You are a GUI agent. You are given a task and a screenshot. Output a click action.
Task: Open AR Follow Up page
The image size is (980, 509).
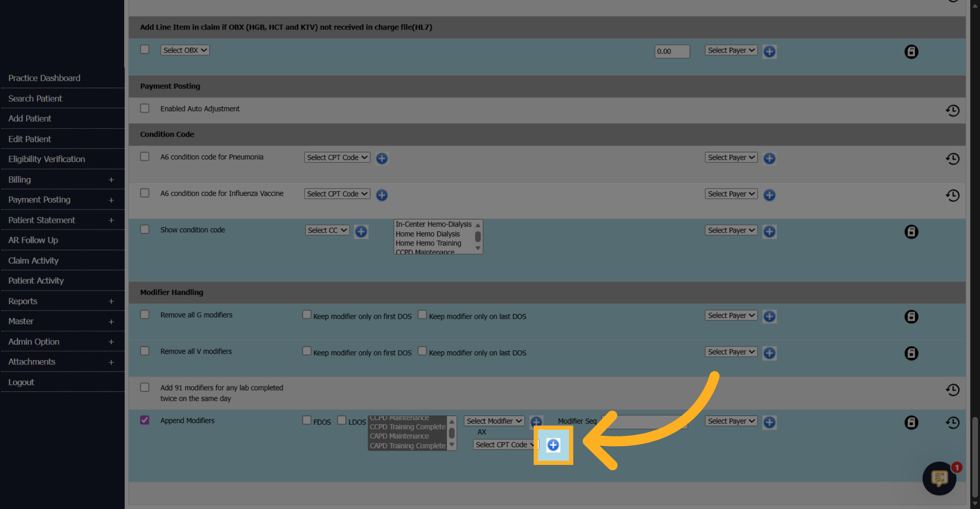[x=33, y=240]
